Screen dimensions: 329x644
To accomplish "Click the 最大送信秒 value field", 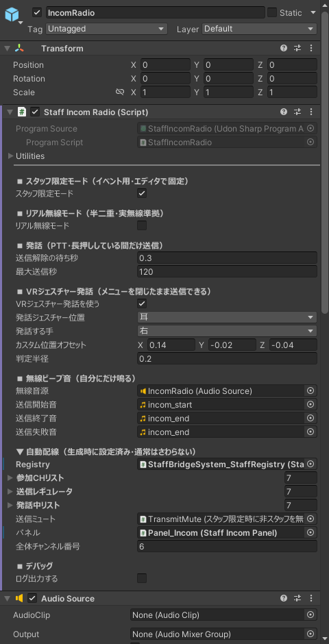I will (227, 271).
